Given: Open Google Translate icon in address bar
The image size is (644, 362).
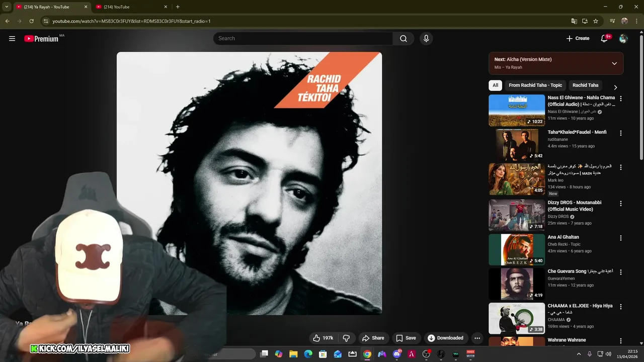Looking at the screenshot, I should (574, 21).
